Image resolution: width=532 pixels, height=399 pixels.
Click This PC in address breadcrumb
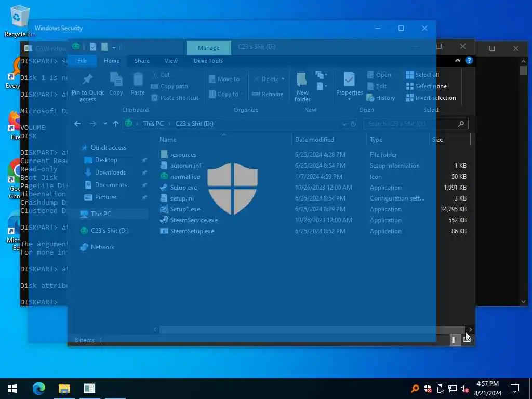153,124
